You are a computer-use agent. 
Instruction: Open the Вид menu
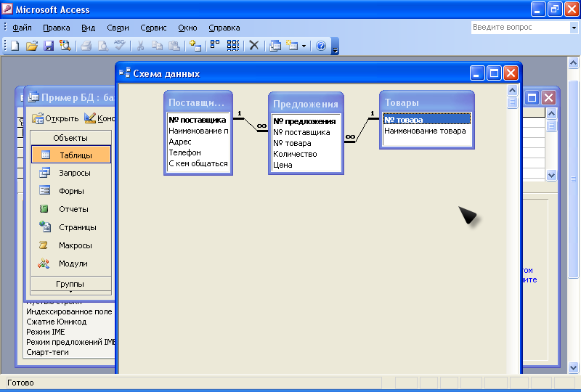[x=88, y=28]
